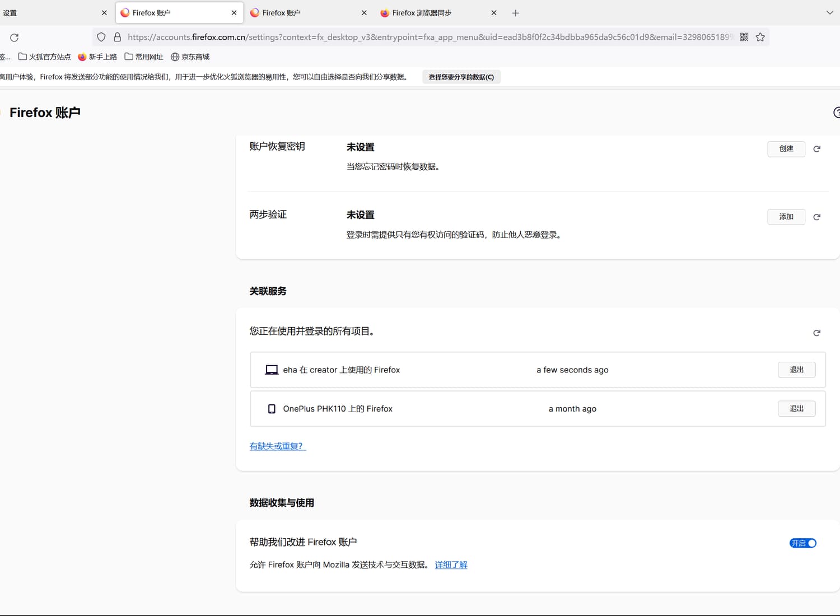
Task: Expand the list all tabs dropdown
Action: 829,13
